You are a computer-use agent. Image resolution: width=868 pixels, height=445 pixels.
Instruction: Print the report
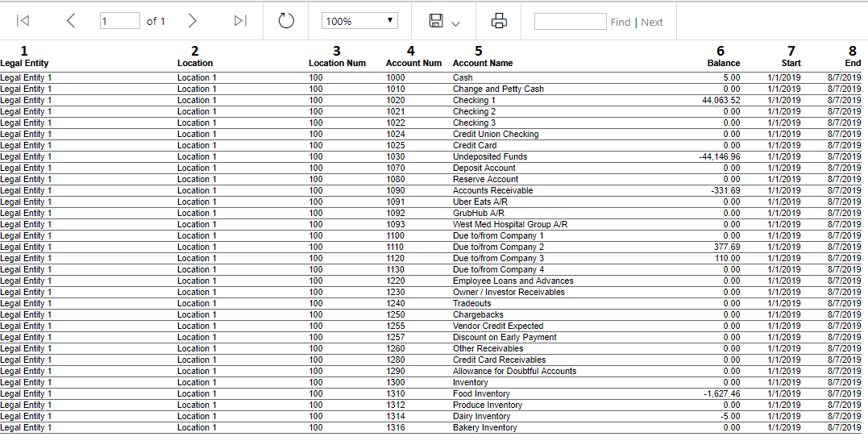coord(499,21)
